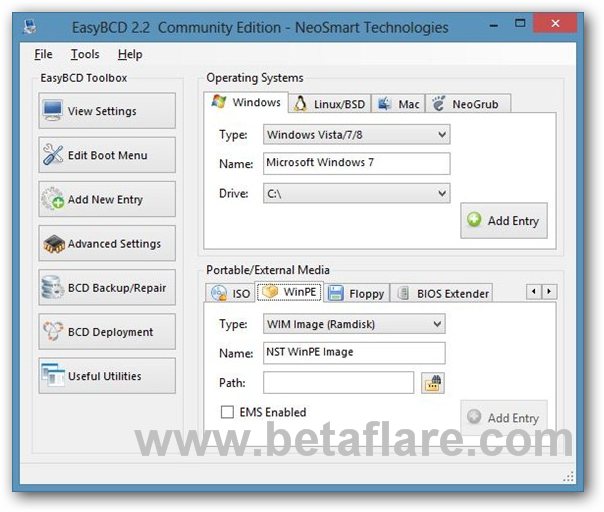This screenshot has height=512, width=604.
Task: Select the ISO tab
Action: pos(231,293)
